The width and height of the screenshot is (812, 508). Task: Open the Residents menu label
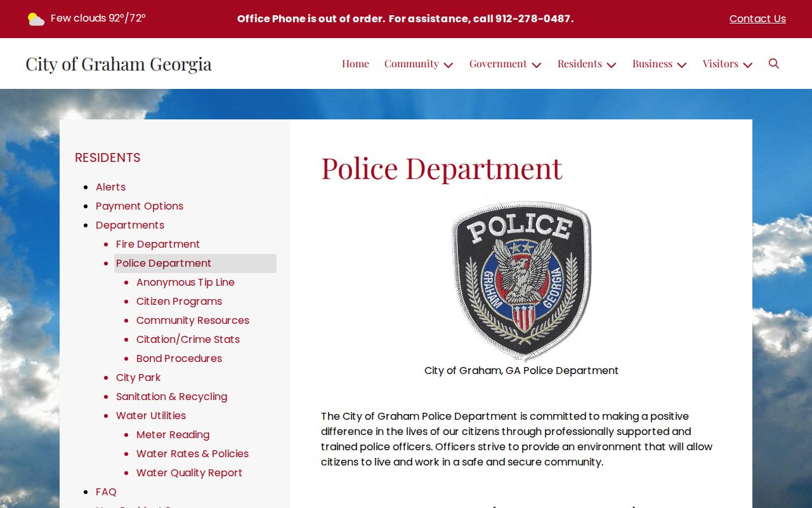580,63
